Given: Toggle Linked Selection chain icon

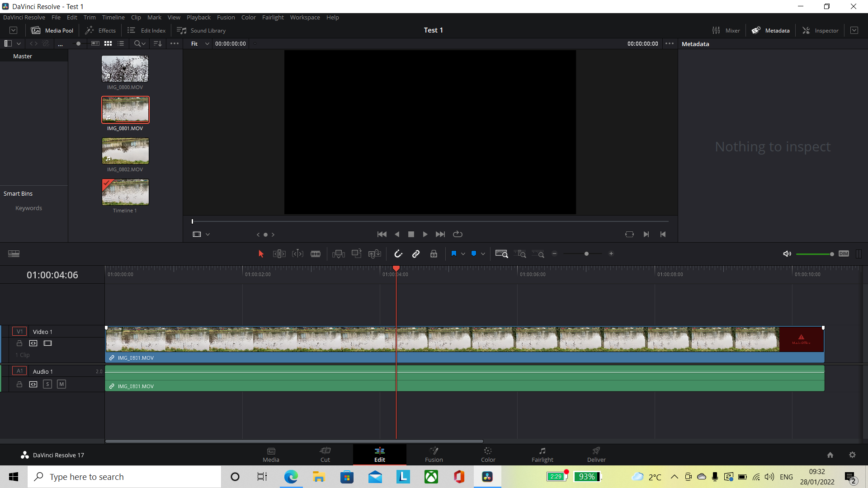Looking at the screenshot, I should 416,254.
